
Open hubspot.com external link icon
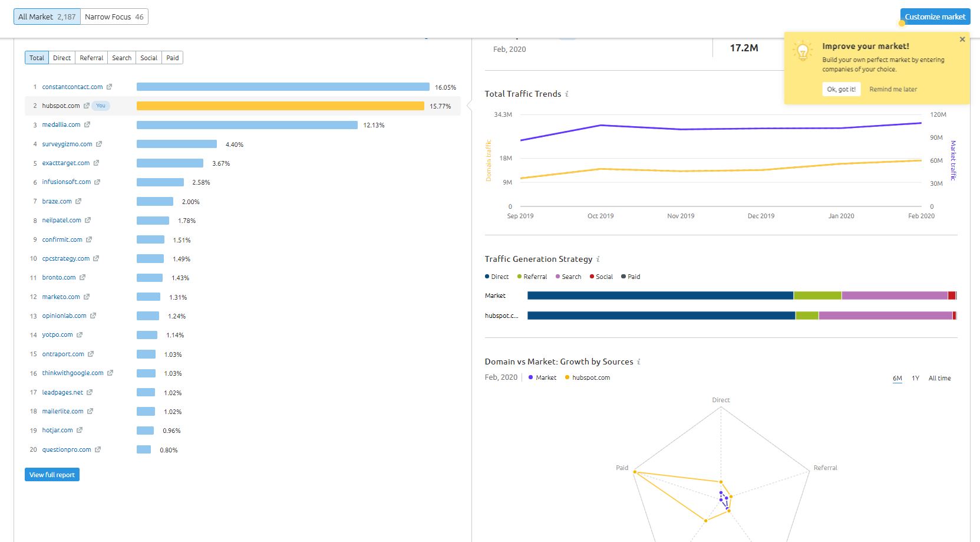[86, 106]
